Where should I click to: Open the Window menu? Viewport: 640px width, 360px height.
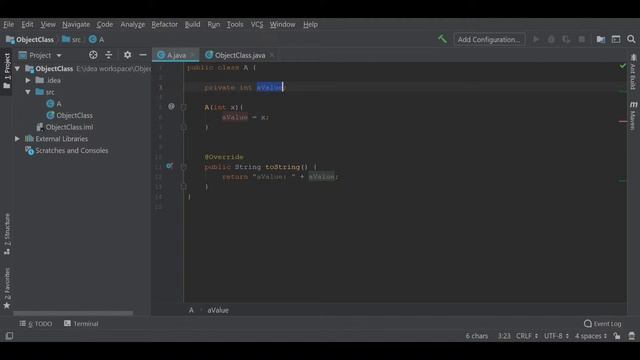[x=282, y=24]
